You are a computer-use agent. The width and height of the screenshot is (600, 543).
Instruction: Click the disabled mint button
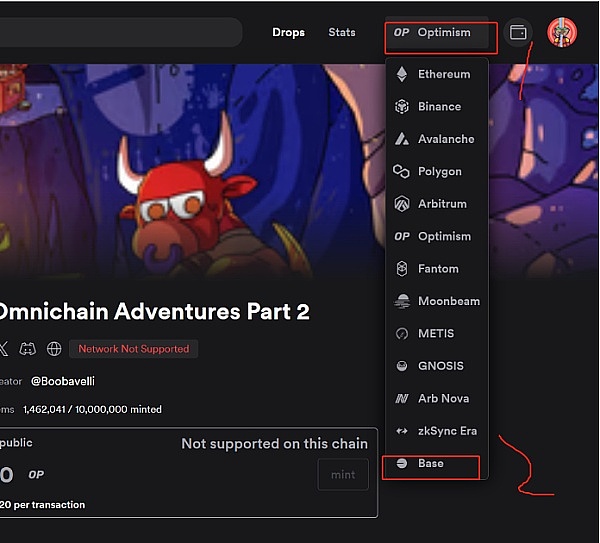point(343,475)
